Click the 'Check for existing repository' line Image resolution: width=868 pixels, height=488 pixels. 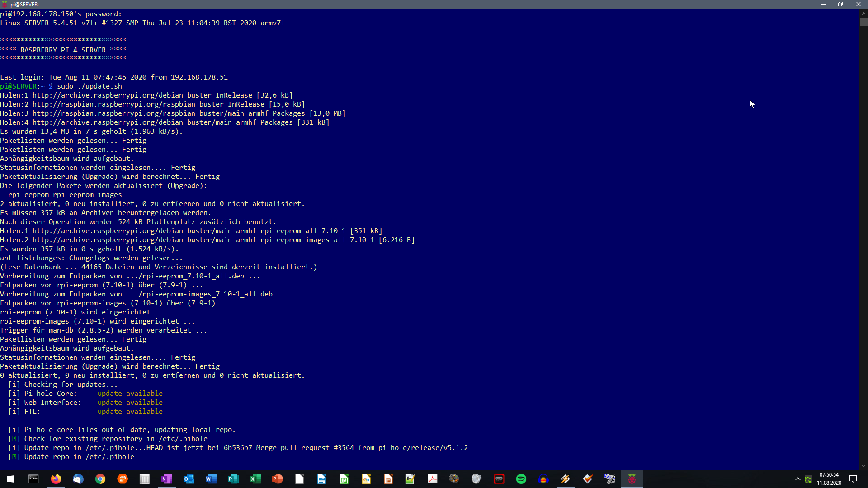click(108, 438)
